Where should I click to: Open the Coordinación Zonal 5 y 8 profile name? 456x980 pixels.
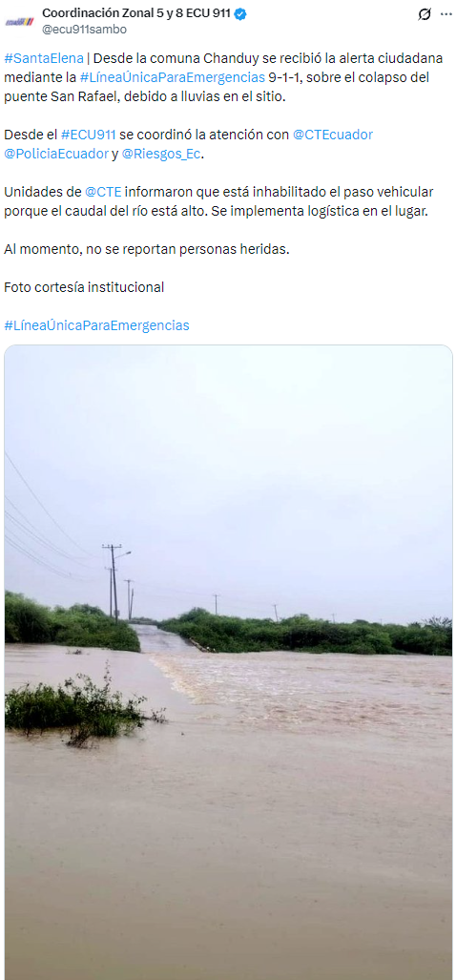tap(136, 13)
